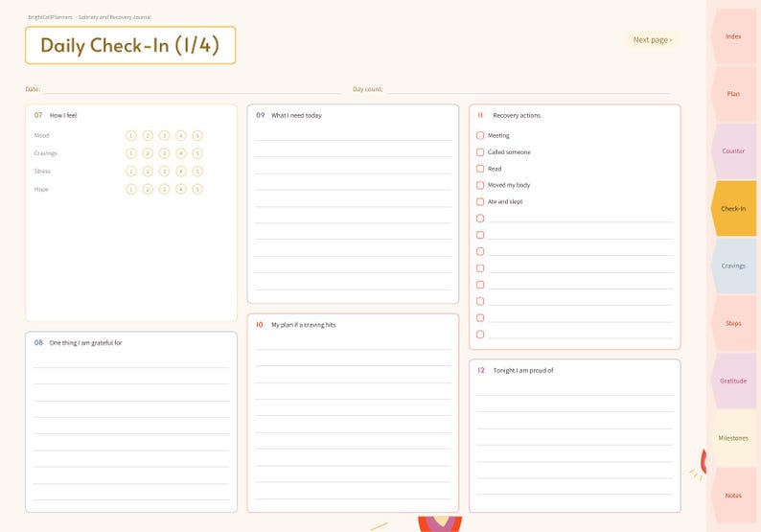Switch to the Gratitude tab
This screenshot has height=532, width=761.
733,381
